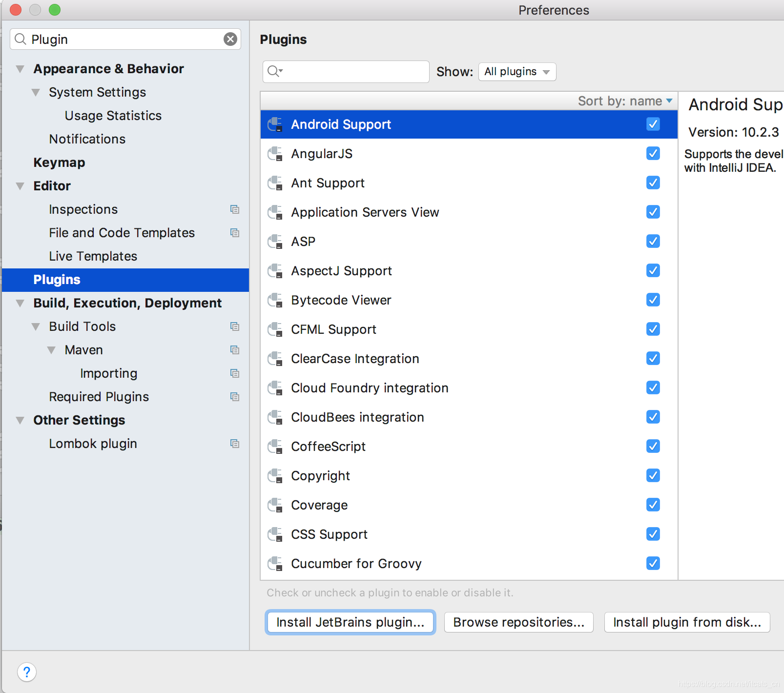Click the Coverage plugin icon
Image resolution: width=784 pixels, height=693 pixels.
click(x=275, y=505)
